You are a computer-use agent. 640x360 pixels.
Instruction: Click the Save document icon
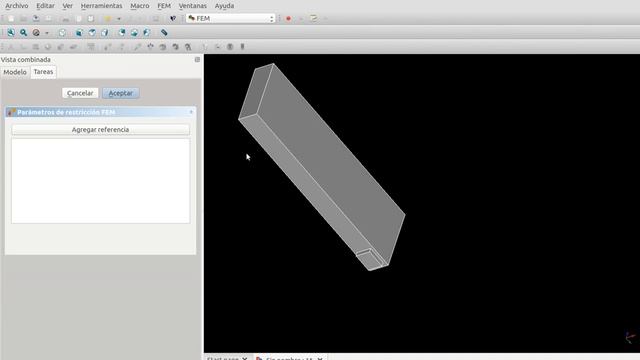pos(36,19)
